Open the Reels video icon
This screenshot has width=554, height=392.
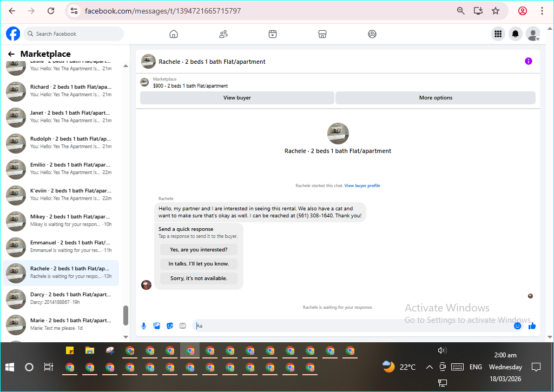pyautogui.click(x=273, y=34)
